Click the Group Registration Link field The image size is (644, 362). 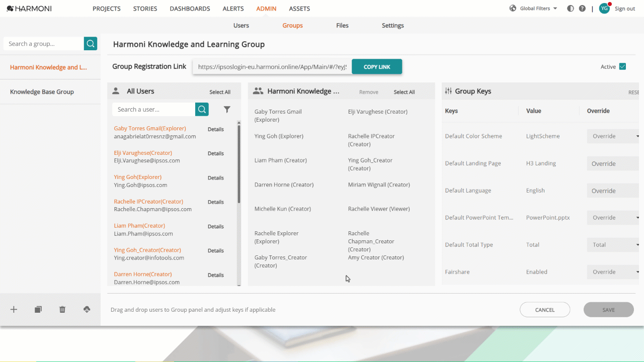click(272, 67)
